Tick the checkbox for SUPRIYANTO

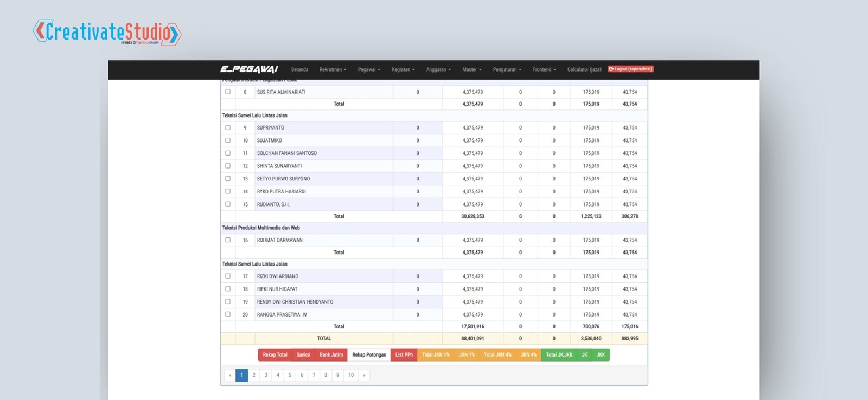pyautogui.click(x=228, y=128)
